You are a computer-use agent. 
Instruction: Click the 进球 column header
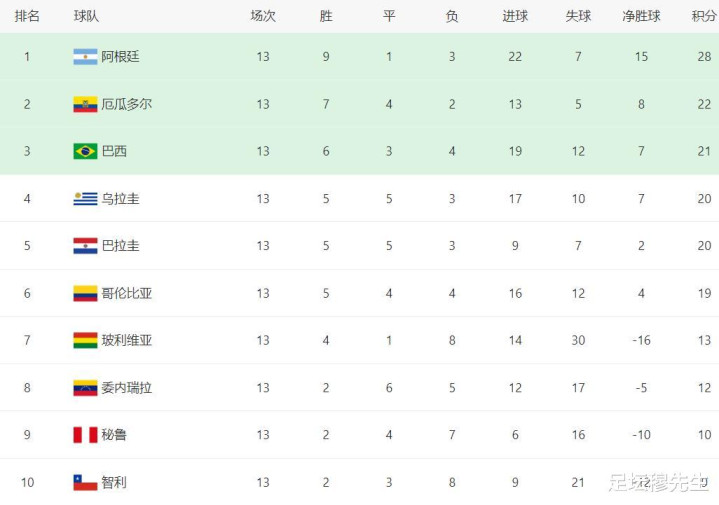515,16
